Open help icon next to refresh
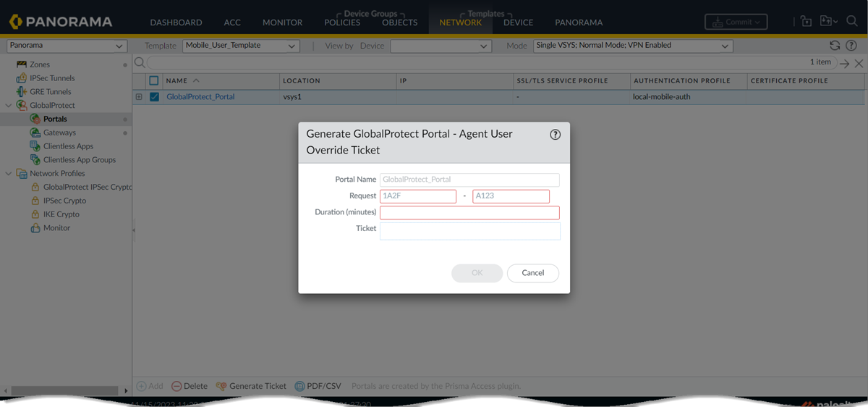This screenshot has width=868, height=407. point(851,46)
